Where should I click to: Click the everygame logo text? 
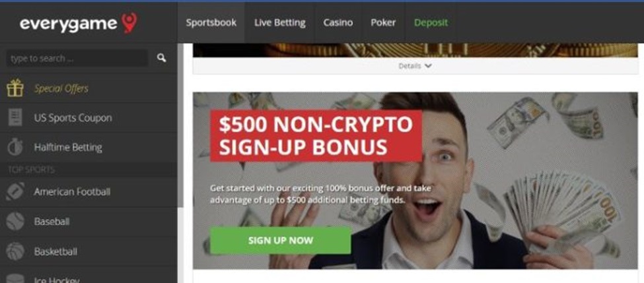point(69,24)
